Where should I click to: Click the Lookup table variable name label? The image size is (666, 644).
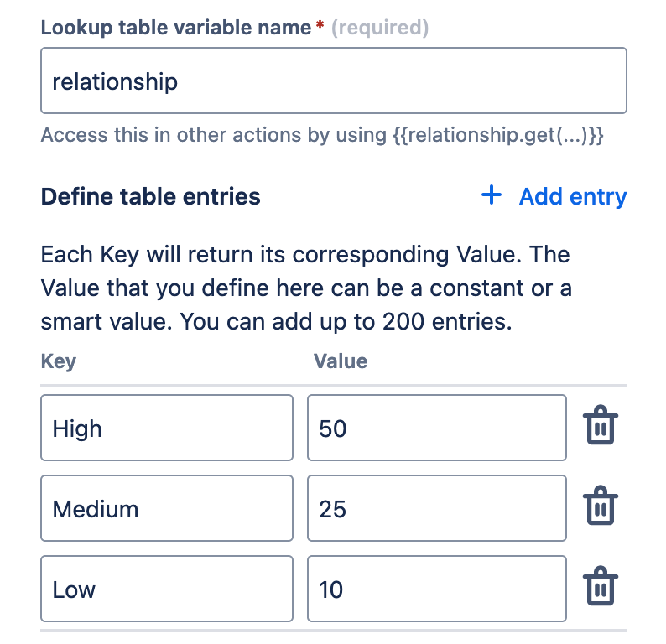coord(176,28)
